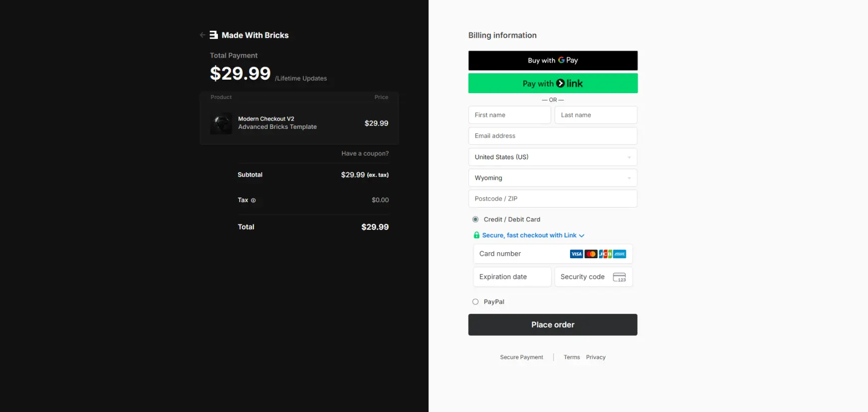Click the Tax info icon
Image resolution: width=868 pixels, height=412 pixels.
click(x=253, y=201)
